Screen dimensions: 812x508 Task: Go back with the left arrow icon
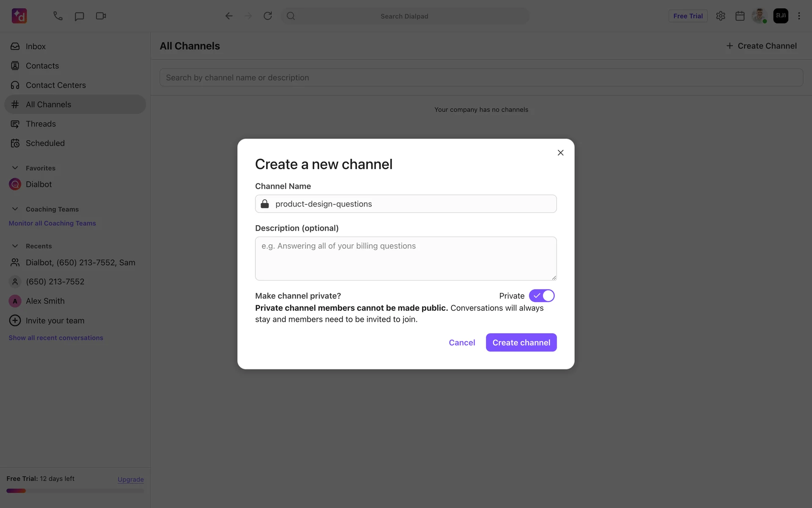229,16
